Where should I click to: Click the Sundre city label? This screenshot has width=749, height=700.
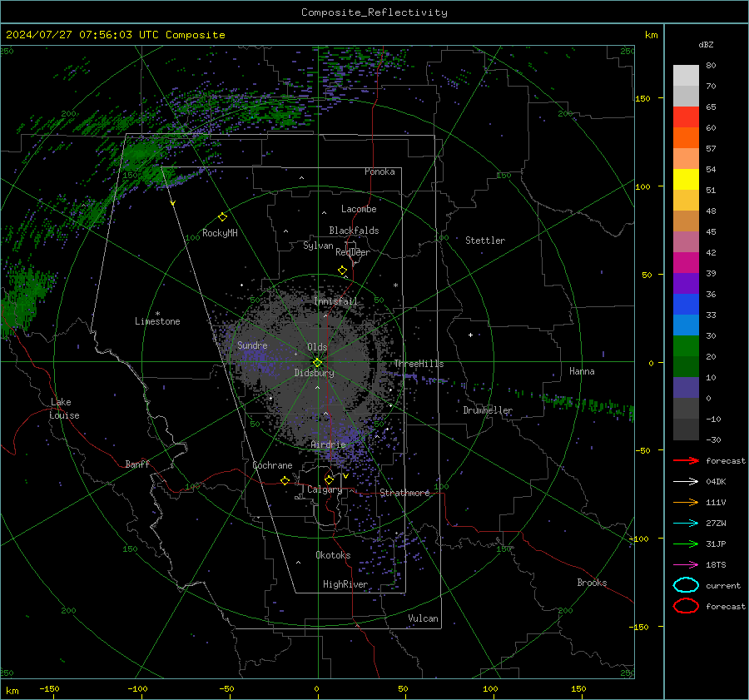pyautogui.click(x=252, y=345)
